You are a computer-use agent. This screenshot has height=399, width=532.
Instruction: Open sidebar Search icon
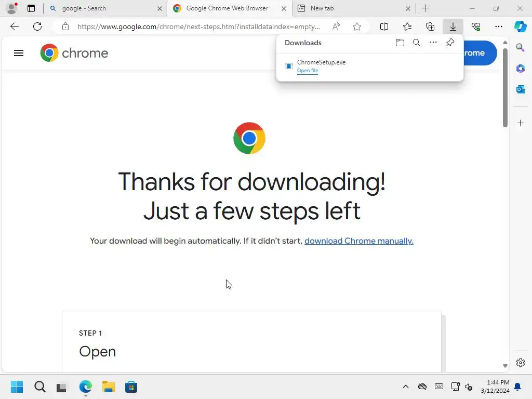520,47
